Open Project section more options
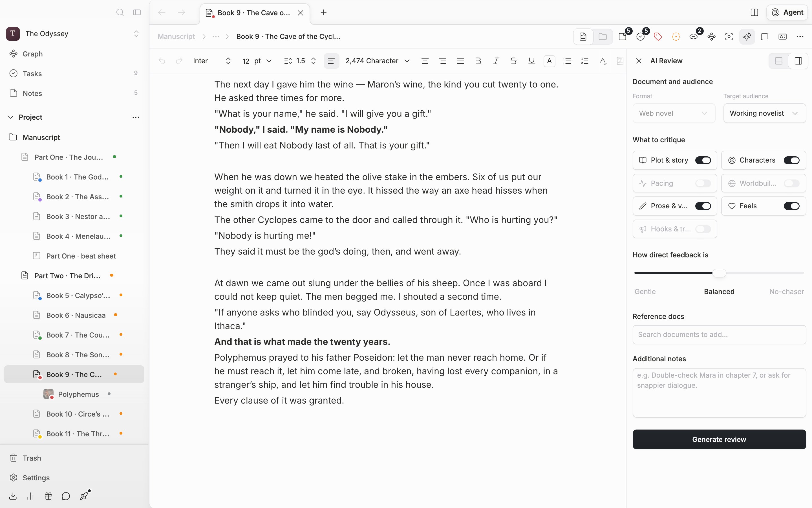Screen dimensions: 812x508 click(x=136, y=117)
